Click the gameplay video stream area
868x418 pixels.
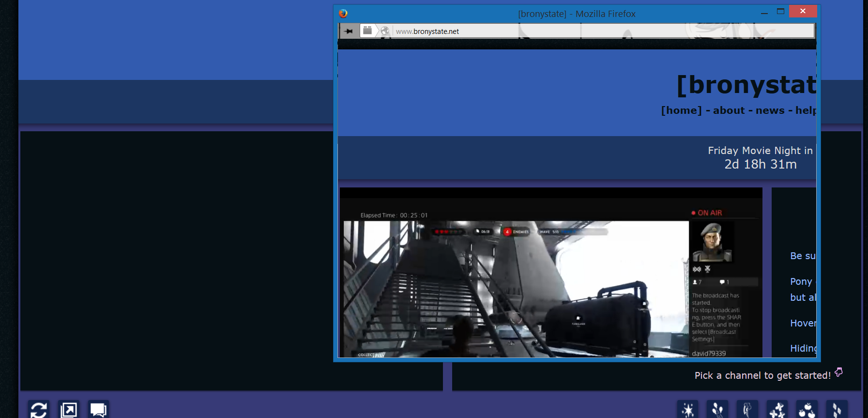click(x=516, y=289)
